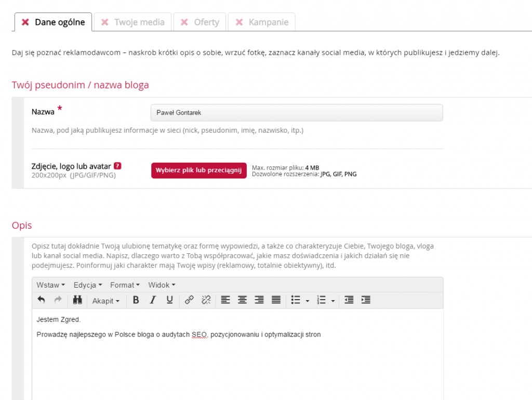Switch to the Twoje media tab

point(133,22)
